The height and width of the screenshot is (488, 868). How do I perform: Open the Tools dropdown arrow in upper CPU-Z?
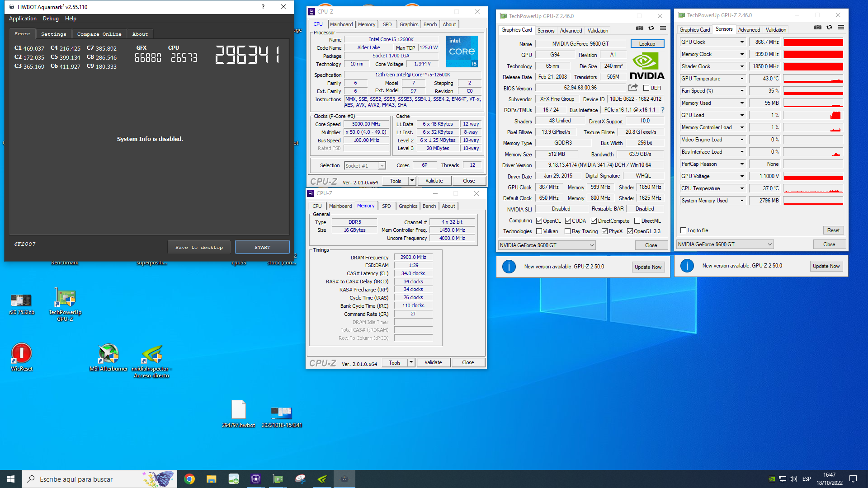[412, 181]
